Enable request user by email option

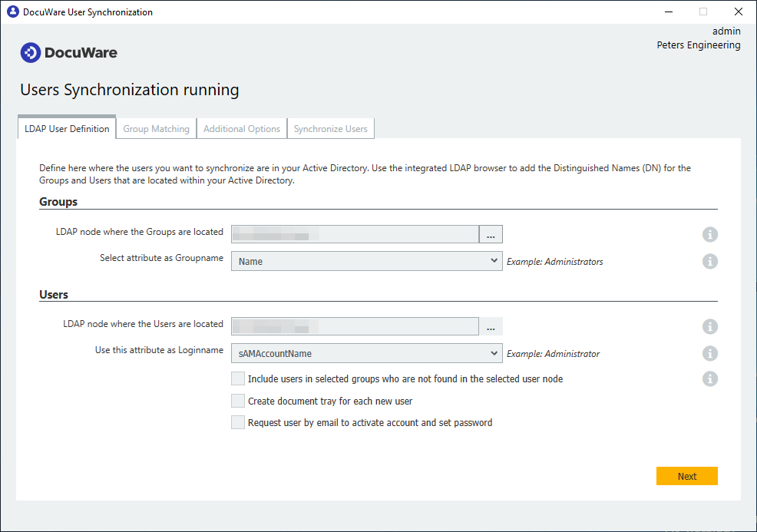(x=238, y=422)
